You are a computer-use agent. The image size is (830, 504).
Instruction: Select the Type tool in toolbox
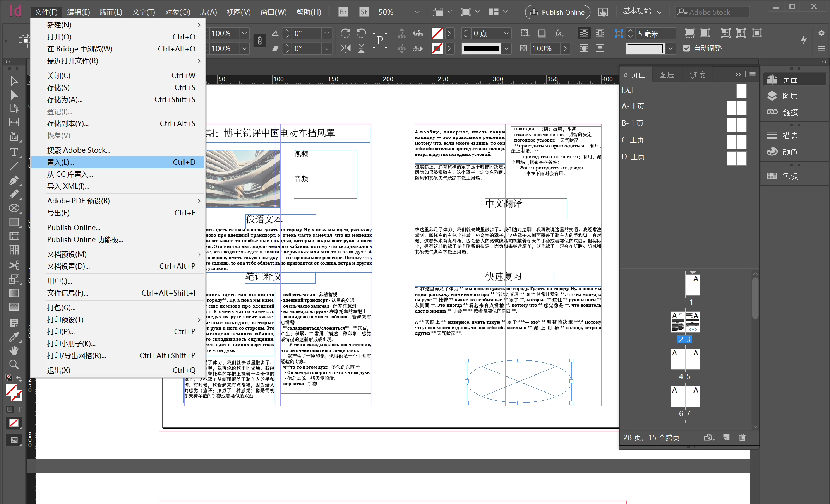click(14, 152)
